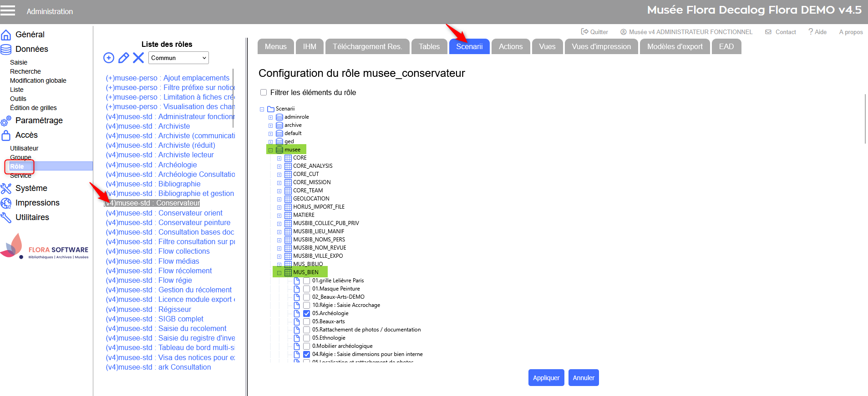
Task: Open the Aide help link
Action: click(x=817, y=32)
